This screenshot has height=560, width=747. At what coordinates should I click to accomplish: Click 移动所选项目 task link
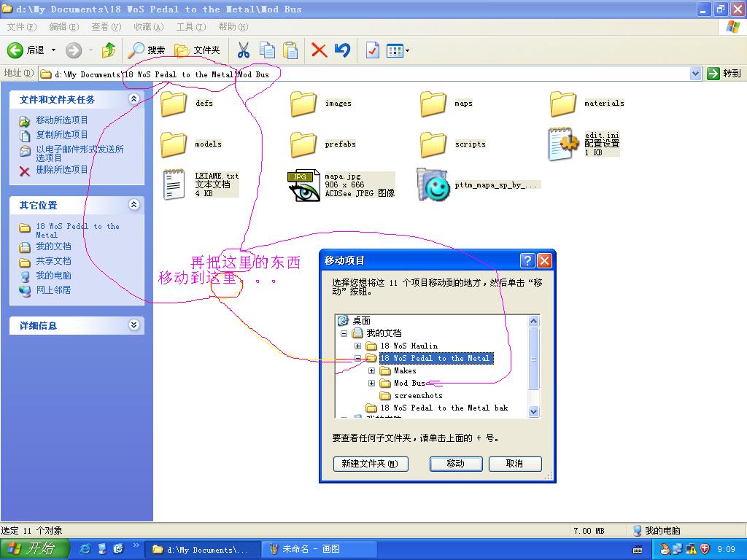(x=62, y=120)
